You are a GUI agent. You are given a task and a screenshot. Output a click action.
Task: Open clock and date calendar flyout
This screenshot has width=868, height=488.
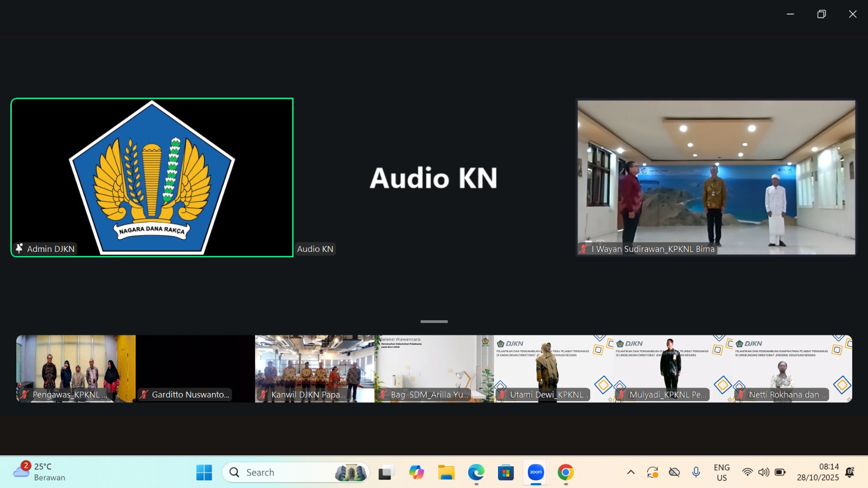[x=818, y=472]
